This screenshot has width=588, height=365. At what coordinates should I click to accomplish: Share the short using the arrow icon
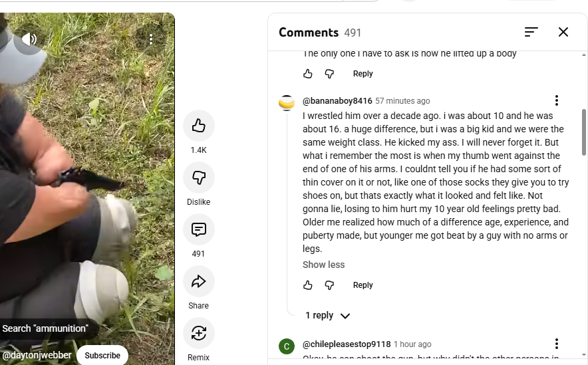tap(198, 282)
